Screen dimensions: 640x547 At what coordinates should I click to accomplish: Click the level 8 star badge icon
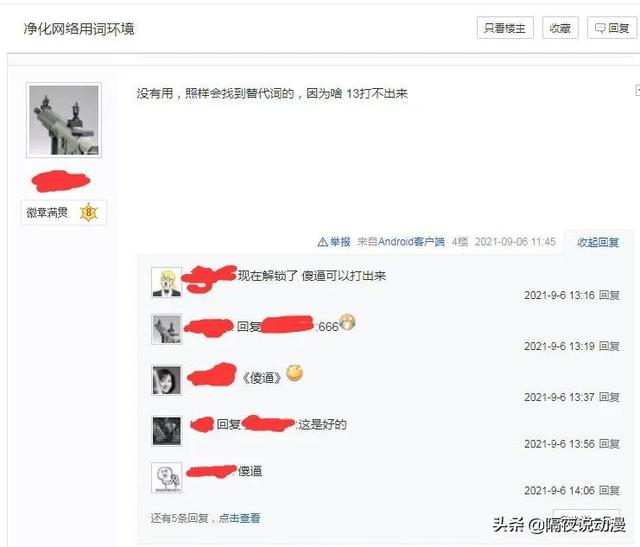pos(89,212)
